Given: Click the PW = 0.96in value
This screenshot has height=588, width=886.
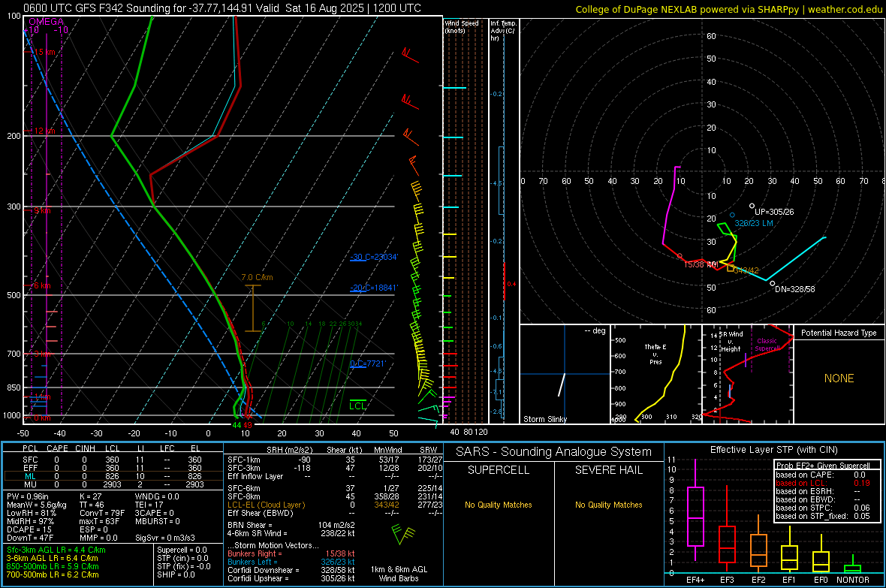Looking at the screenshot, I should coord(27,496).
